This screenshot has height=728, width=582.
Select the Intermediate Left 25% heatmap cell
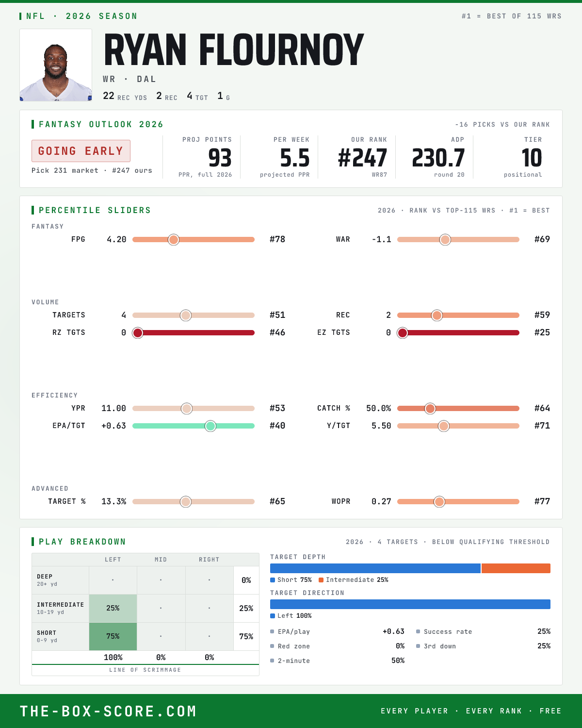[x=113, y=608]
